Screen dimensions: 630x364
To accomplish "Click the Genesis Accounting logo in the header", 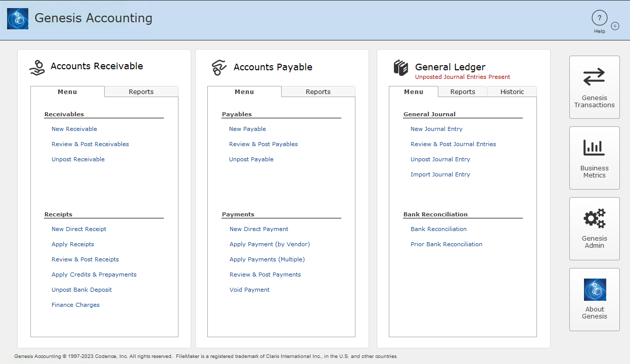I will point(18,19).
